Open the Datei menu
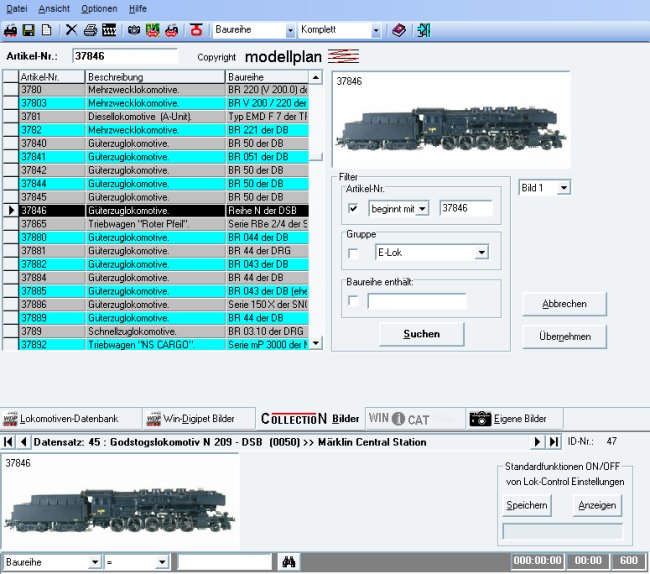The width and height of the screenshot is (650, 574). [x=17, y=9]
